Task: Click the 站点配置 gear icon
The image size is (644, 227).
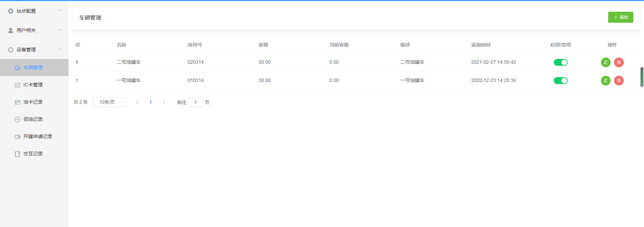Action: pyautogui.click(x=11, y=11)
